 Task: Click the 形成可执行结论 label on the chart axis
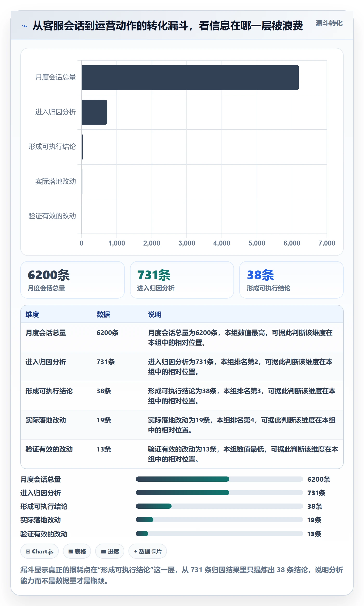pyautogui.click(x=52, y=147)
